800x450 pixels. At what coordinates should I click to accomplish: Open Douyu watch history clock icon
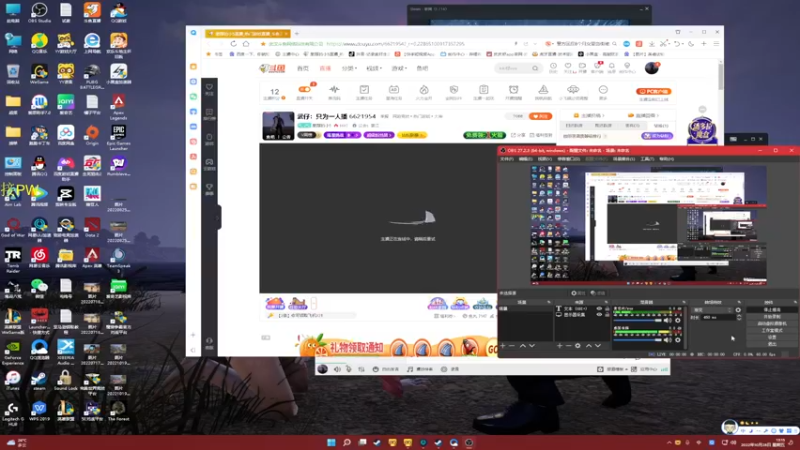(x=553, y=66)
